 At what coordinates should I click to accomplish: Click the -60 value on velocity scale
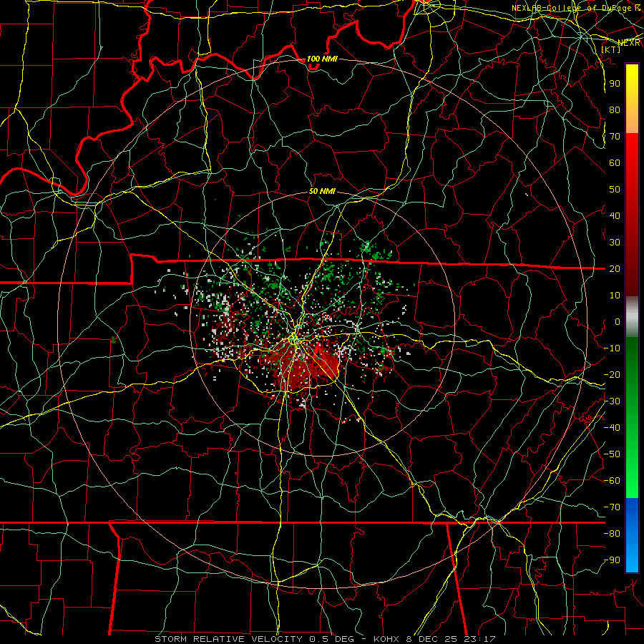(612, 481)
